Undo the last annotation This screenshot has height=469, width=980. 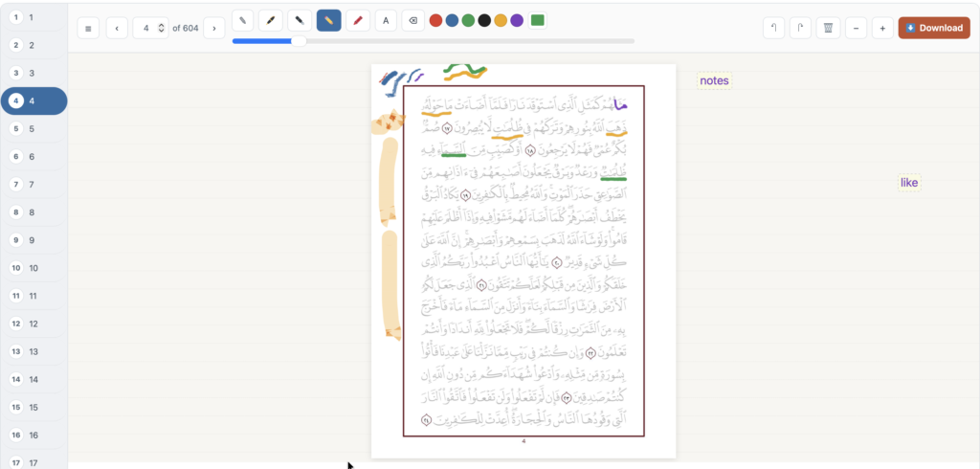point(773,28)
